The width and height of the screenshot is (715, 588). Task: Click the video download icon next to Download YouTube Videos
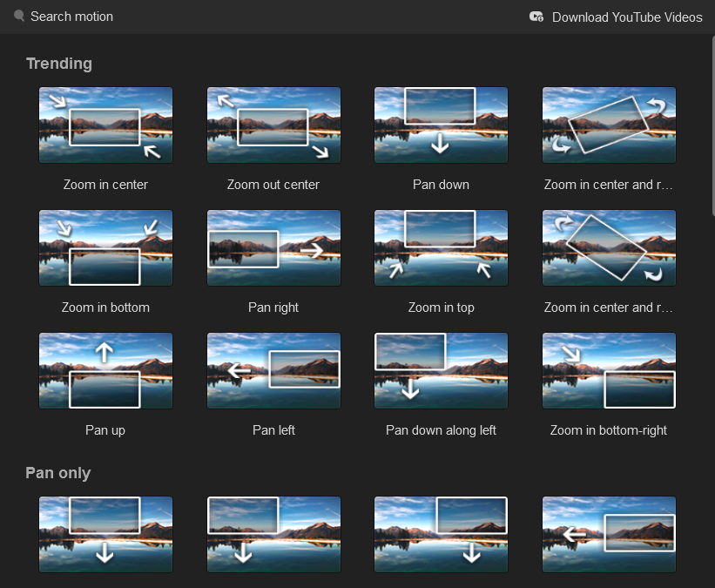(536, 17)
